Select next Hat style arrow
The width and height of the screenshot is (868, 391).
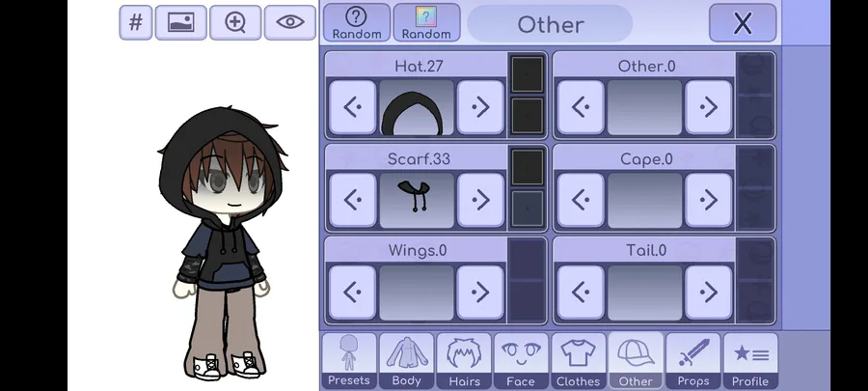[480, 107]
